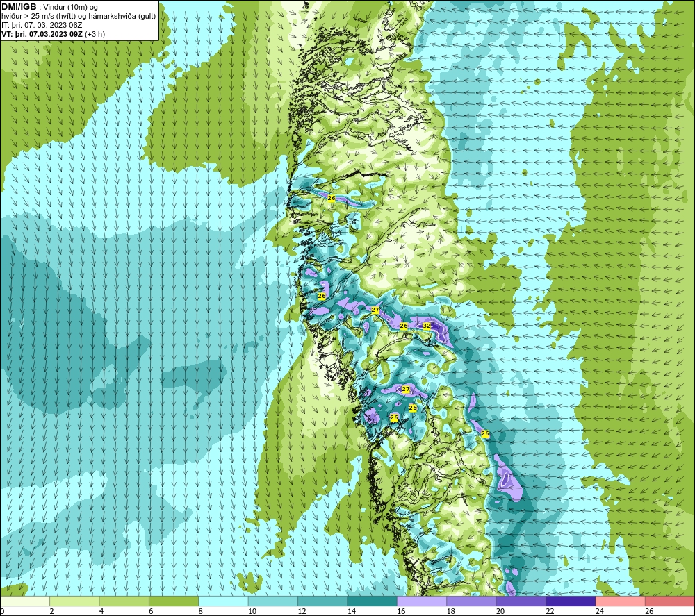Click the legend scale value 0
The width and height of the screenshot is (695, 616).
click(2, 611)
